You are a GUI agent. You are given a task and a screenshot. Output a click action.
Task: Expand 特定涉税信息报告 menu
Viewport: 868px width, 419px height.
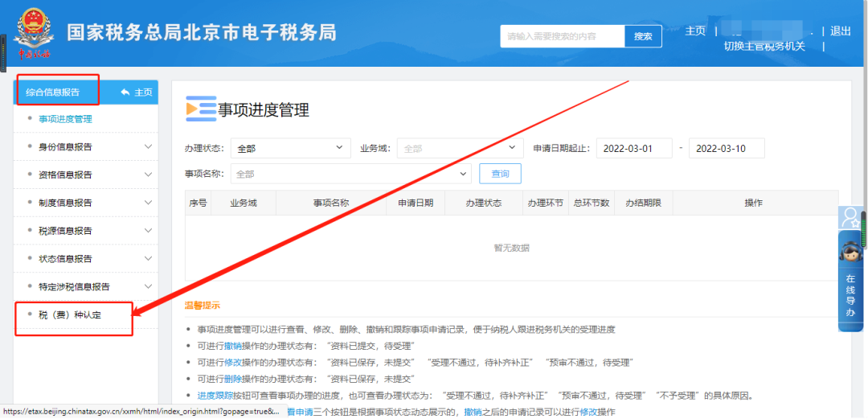click(86, 286)
